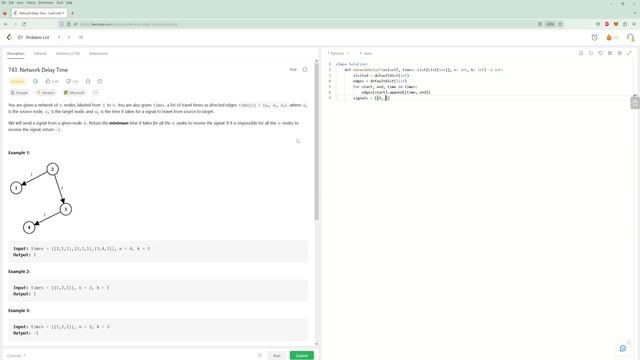Open the Python3 language dropdown

338,53
